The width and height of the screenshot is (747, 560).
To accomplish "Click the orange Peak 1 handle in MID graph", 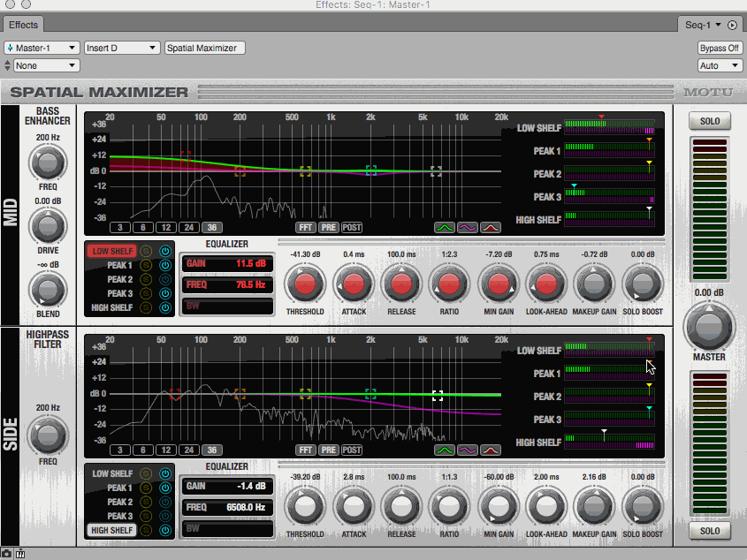I will (x=240, y=171).
